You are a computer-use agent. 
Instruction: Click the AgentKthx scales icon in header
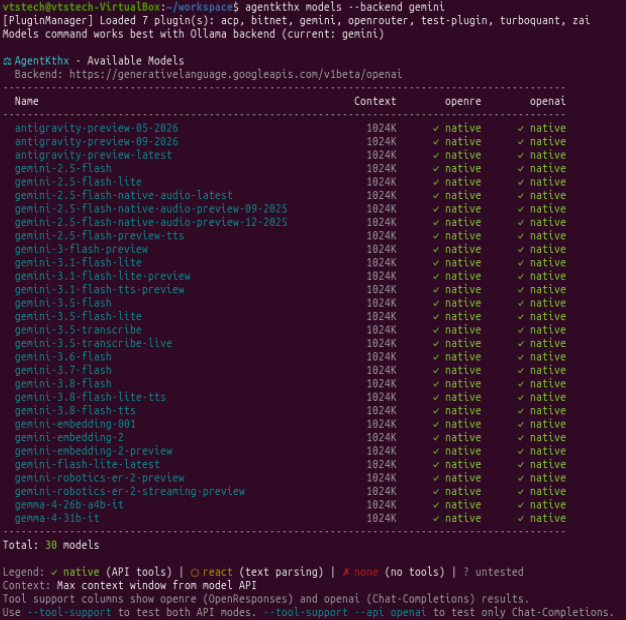[7, 61]
